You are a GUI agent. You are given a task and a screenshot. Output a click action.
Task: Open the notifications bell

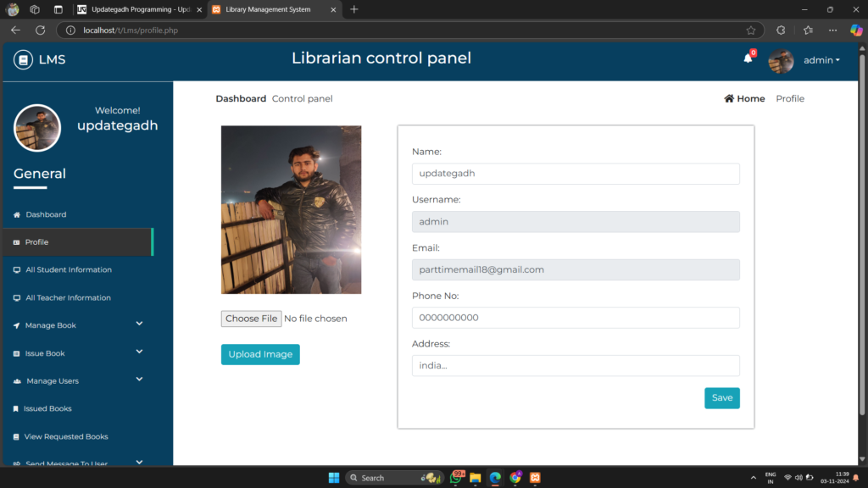(748, 58)
